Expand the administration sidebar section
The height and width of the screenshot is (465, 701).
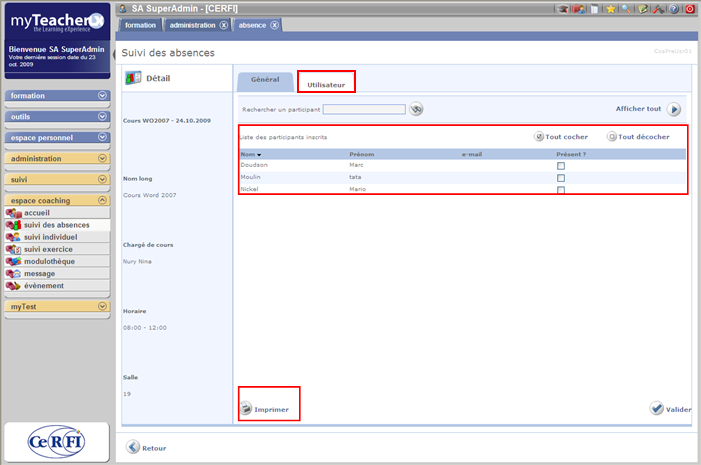point(102,158)
